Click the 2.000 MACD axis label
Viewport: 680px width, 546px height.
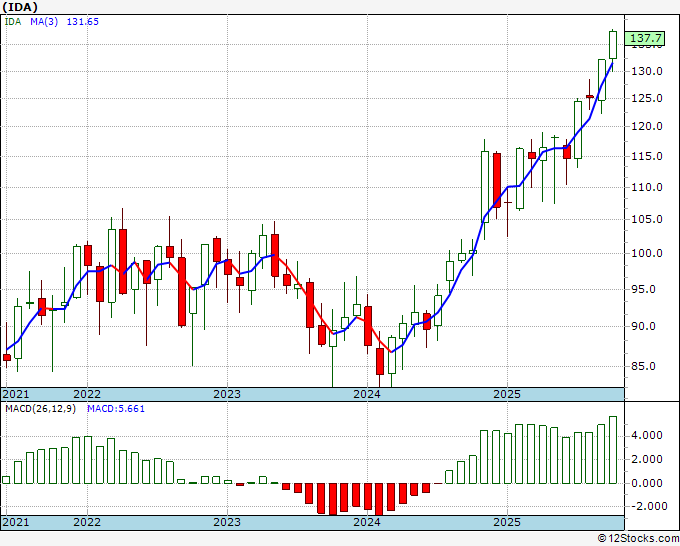[649, 459]
